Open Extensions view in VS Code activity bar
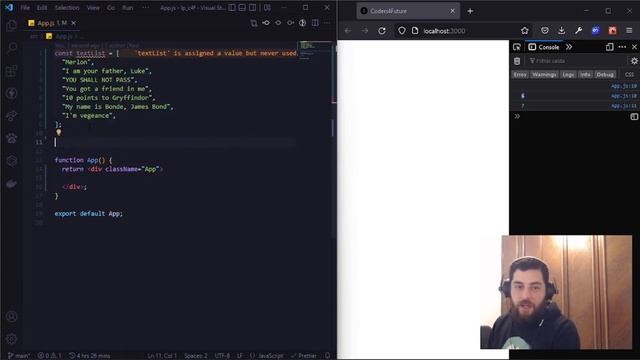Screen dimensions: 640x360 pyautogui.click(x=11, y=71)
